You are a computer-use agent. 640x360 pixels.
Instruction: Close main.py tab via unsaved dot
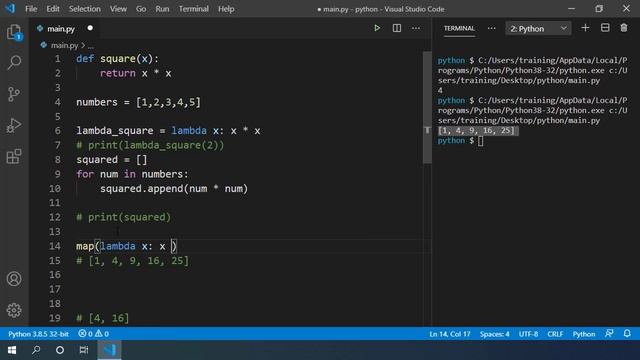click(90, 28)
